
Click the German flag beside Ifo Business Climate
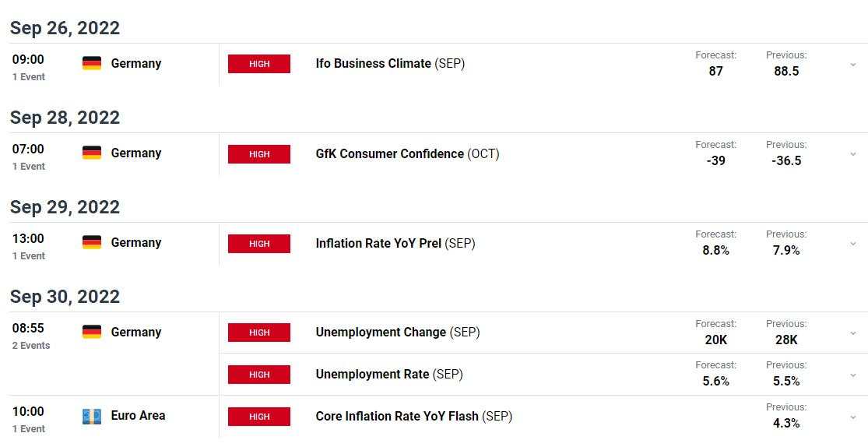click(92, 64)
